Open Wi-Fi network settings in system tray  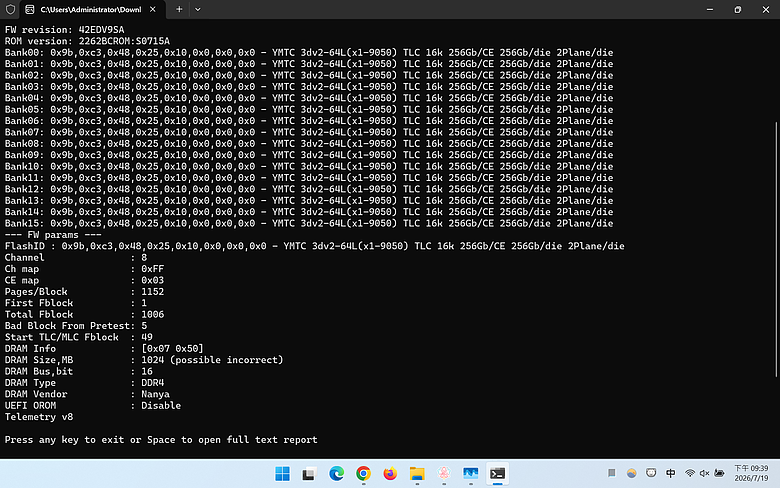689,473
